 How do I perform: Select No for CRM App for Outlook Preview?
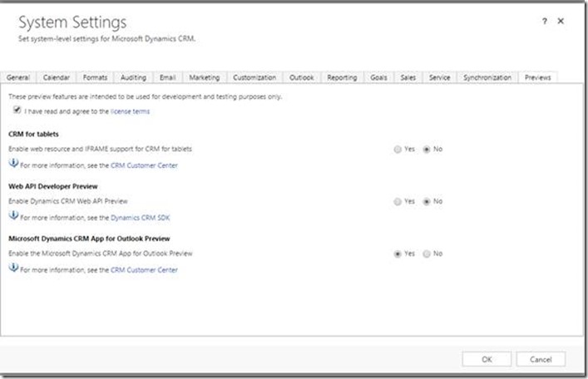tap(427, 254)
